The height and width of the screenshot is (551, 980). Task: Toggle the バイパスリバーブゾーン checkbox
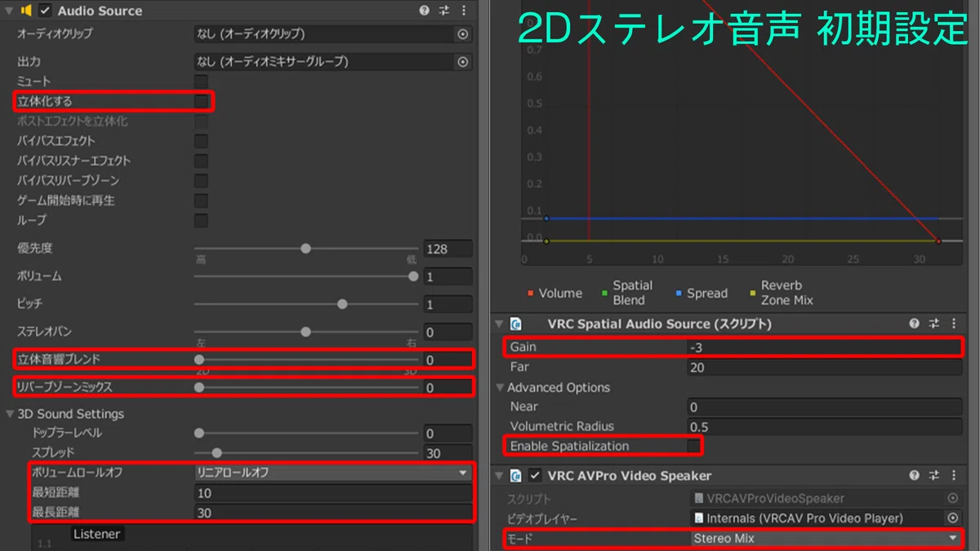201,180
